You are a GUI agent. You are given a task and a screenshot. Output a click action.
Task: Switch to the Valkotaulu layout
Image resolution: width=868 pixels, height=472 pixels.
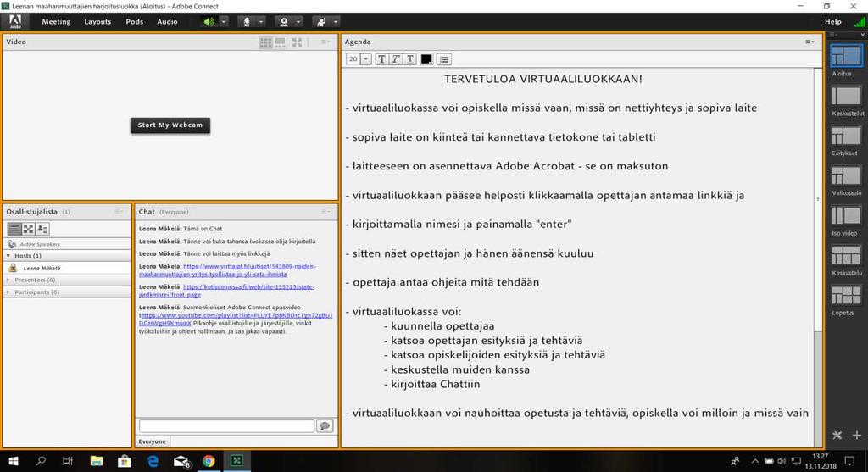coord(846,176)
